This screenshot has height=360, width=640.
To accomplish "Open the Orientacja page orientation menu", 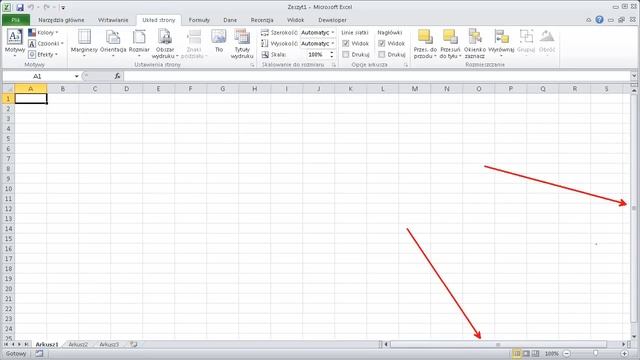I will (113, 42).
